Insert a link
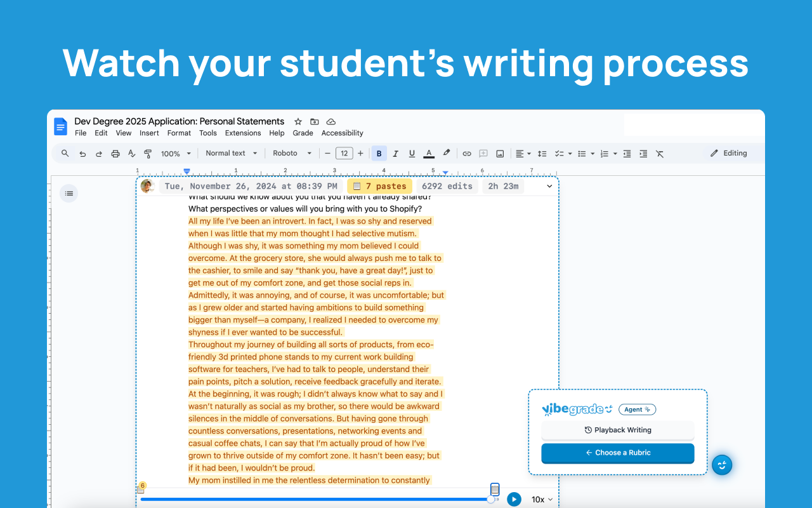 (x=467, y=154)
